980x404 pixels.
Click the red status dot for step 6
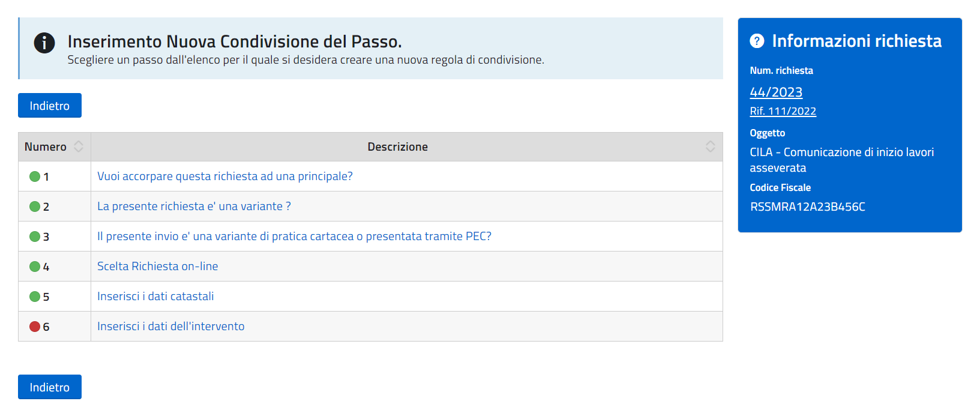(x=35, y=327)
